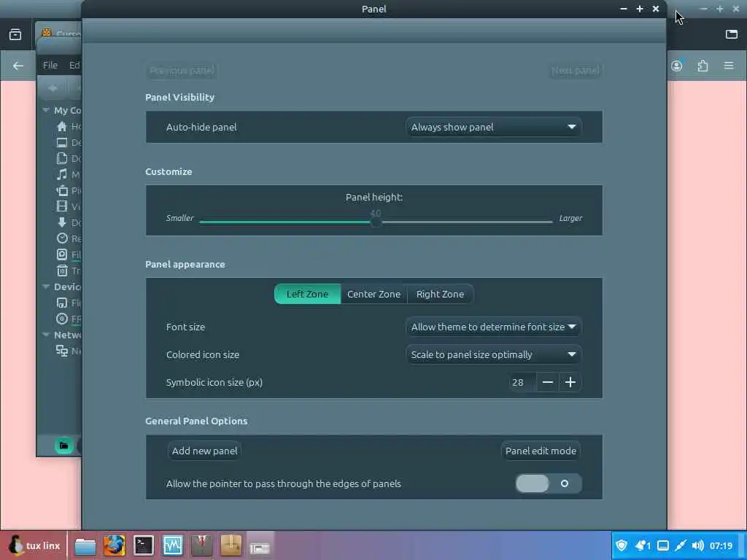The image size is (747, 560).
Task: Open Music in file manager sidebar
Action: [x=68, y=175]
